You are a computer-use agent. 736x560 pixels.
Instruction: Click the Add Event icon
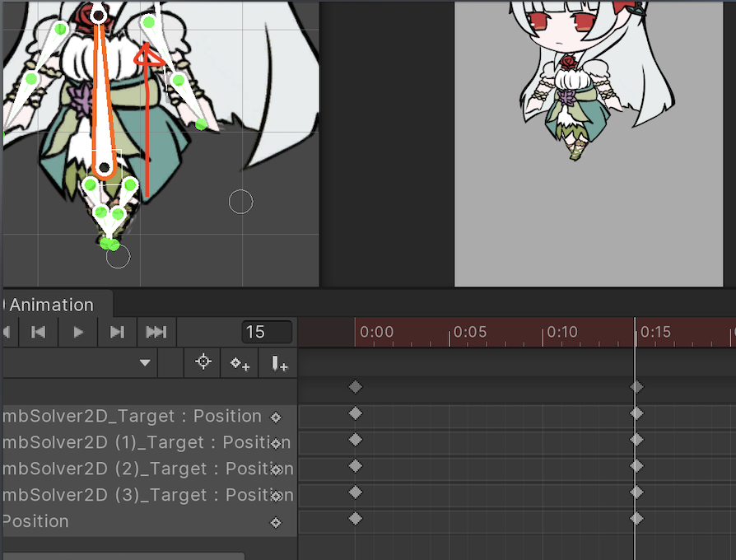[x=278, y=363]
